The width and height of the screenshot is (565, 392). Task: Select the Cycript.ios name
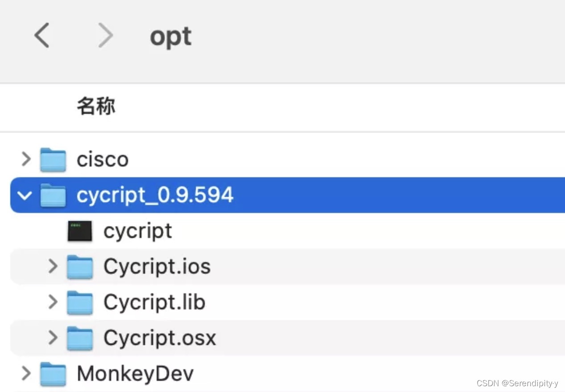(157, 267)
